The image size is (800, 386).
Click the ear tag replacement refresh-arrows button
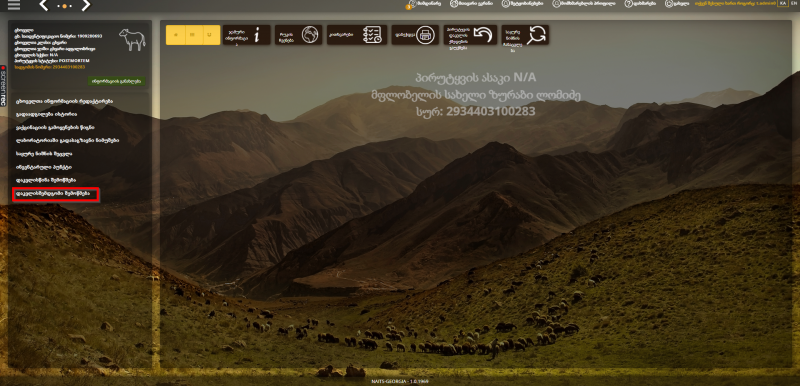point(525,35)
